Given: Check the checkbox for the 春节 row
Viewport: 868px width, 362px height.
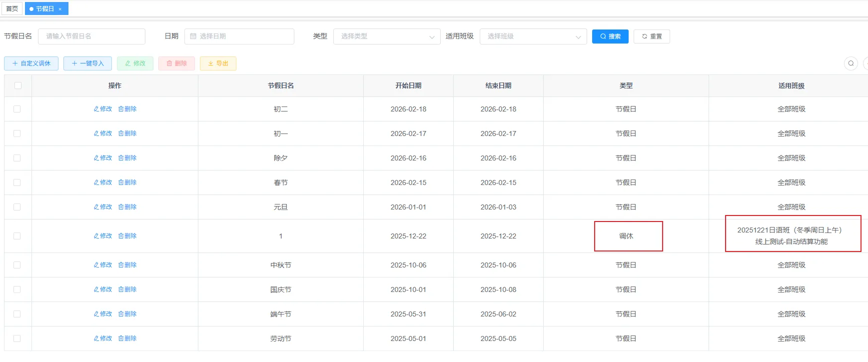Looking at the screenshot, I should click(17, 182).
